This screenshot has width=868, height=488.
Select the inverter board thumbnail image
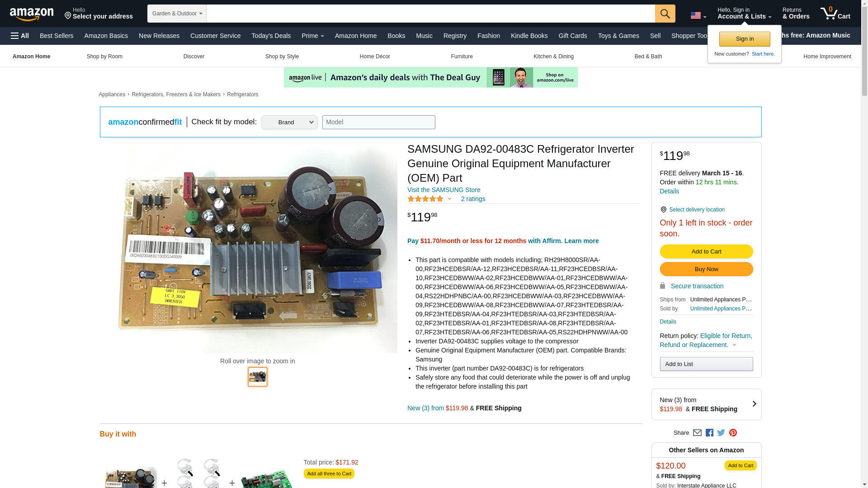258,377
